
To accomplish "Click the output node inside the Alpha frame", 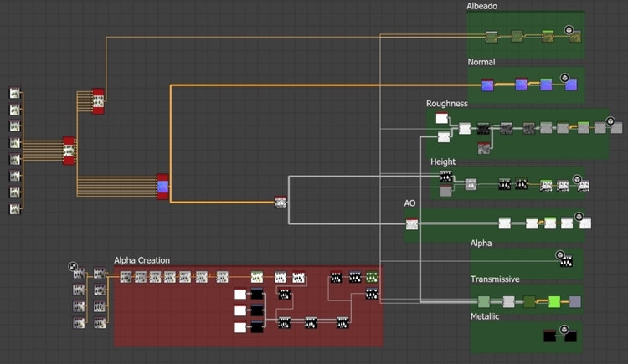I will coord(566,261).
